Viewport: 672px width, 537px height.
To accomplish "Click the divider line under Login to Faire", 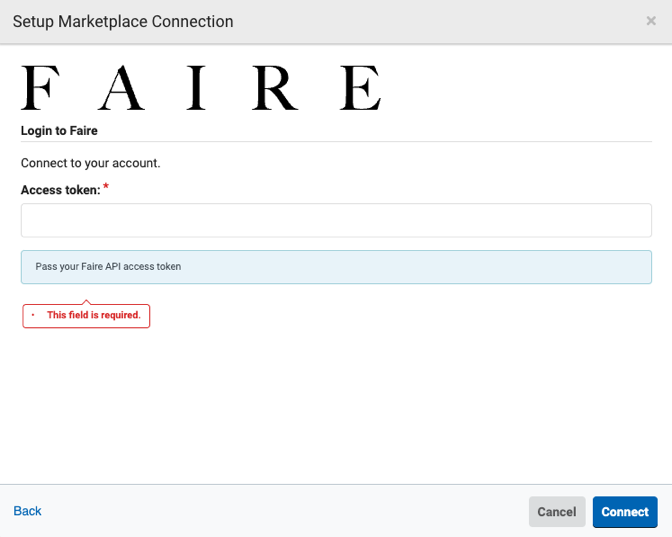I will [336, 142].
